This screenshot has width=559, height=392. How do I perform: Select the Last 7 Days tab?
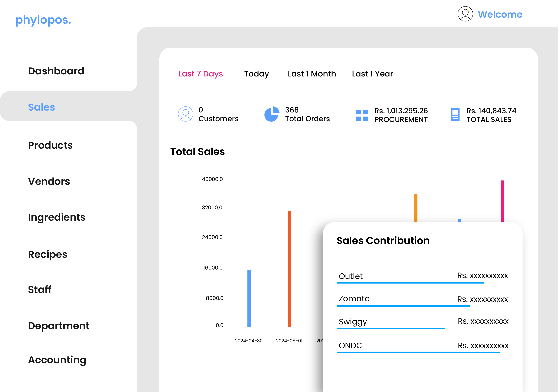(200, 74)
